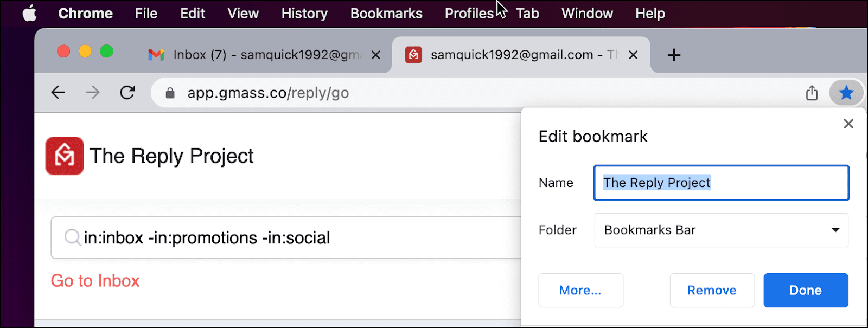
Task: Open the Chrome application menu
Action: point(85,14)
